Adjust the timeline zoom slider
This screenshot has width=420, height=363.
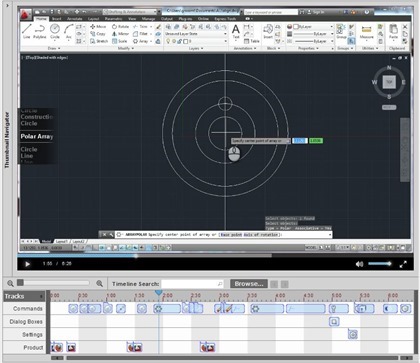click(53, 283)
